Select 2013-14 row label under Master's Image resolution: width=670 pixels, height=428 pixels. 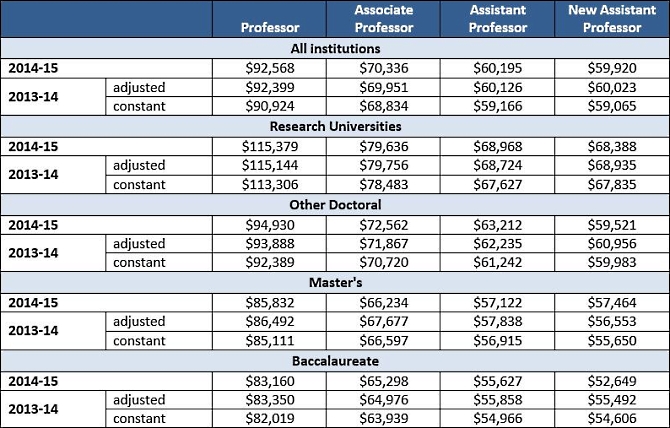[x=35, y=331]
